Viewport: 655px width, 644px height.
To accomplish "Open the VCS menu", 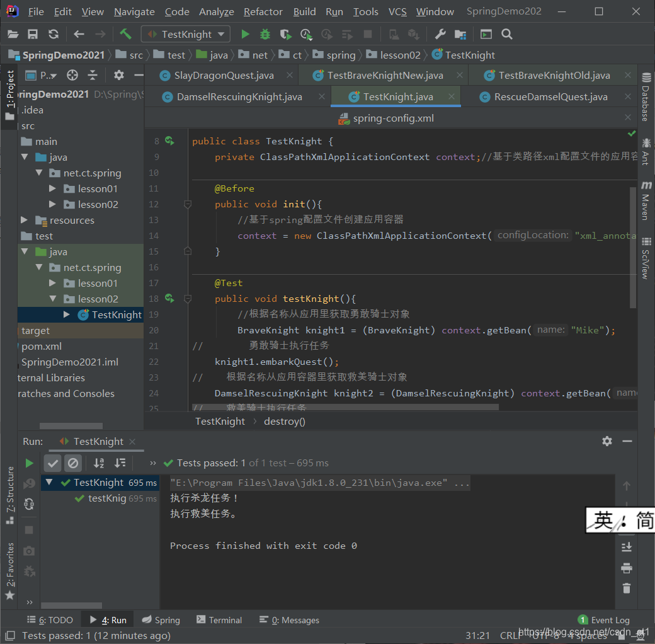I will (x=397, y=12).
